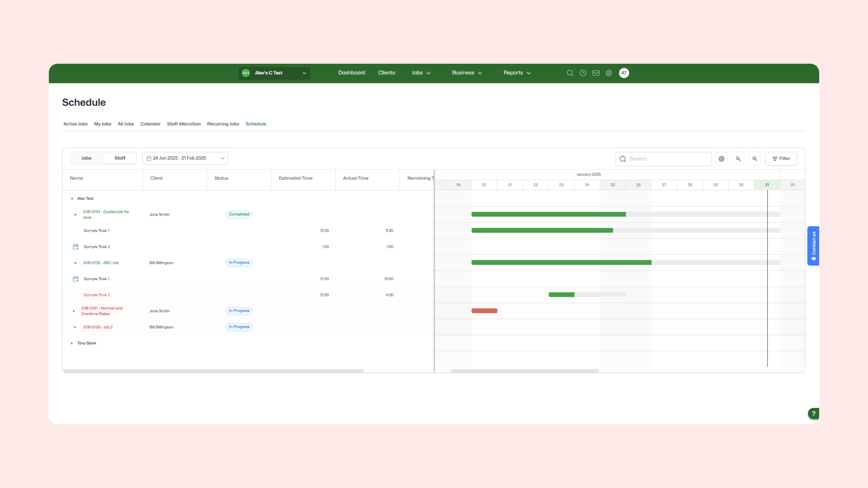Open the mail/notifications icon
This screenshot has height=488, width=868.
point(596,73)
